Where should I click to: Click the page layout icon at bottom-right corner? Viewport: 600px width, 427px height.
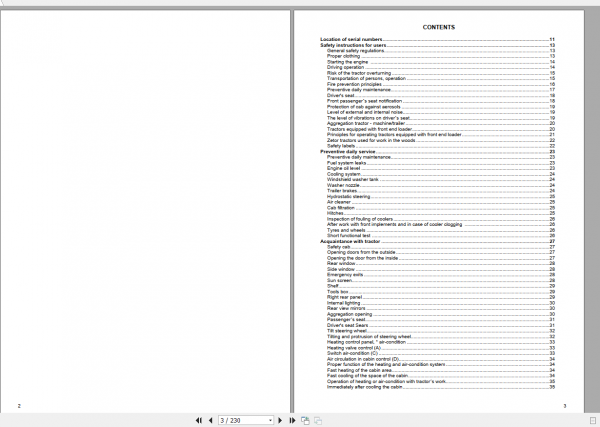click(593, 420)
